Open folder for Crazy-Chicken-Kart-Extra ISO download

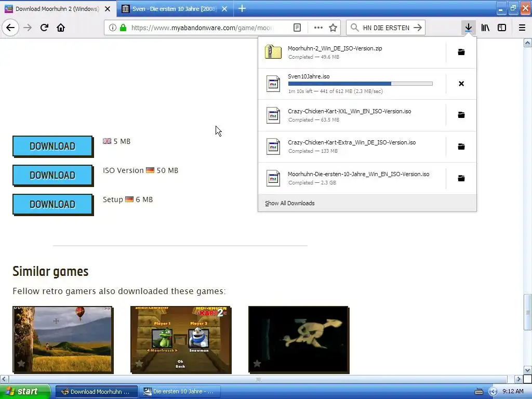(x=461, y=147)
